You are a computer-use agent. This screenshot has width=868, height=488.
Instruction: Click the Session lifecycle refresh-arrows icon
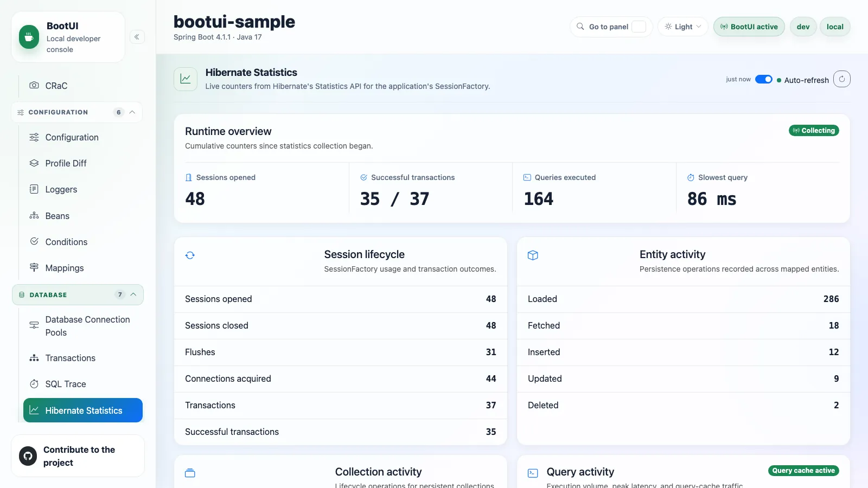coord(190,255)
